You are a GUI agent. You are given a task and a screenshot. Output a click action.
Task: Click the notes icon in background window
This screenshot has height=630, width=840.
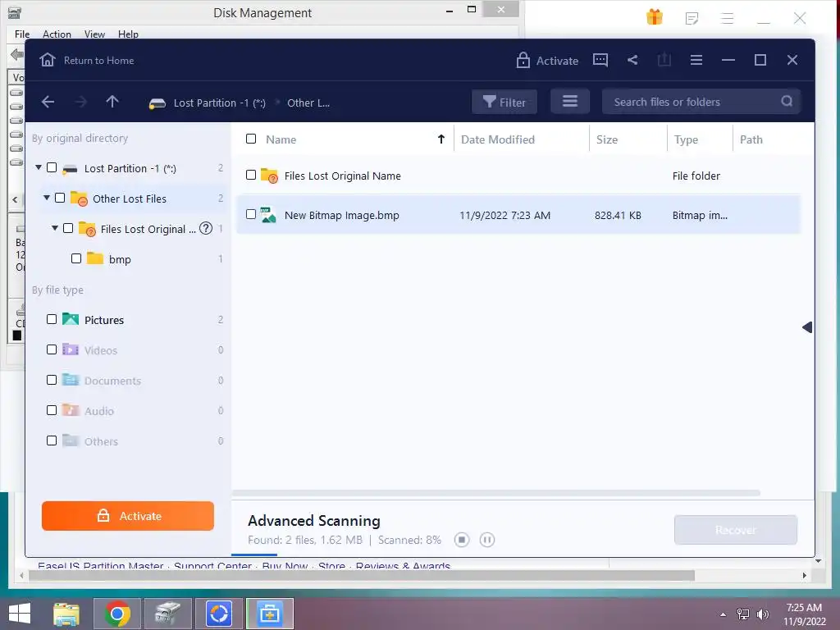pyautogui.click(x=692, y=19)
